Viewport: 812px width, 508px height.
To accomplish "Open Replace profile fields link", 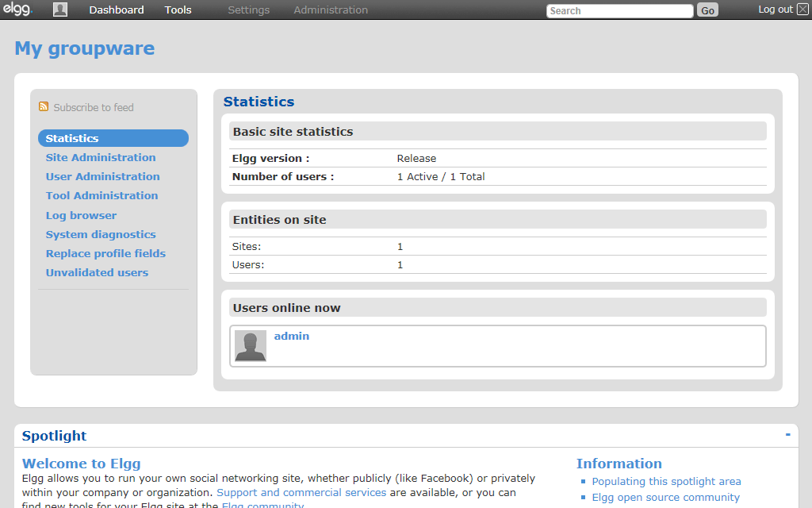I will pos(105,253).
